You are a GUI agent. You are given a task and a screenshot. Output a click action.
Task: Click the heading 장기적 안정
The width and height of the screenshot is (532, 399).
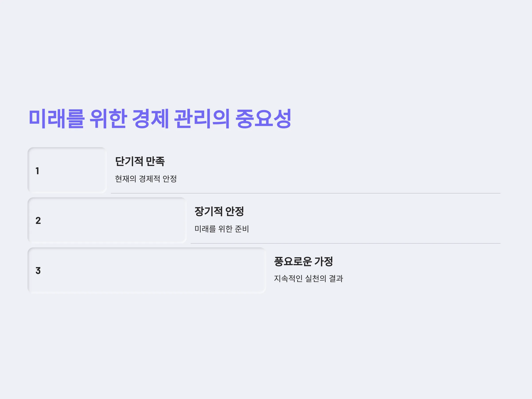219,211
